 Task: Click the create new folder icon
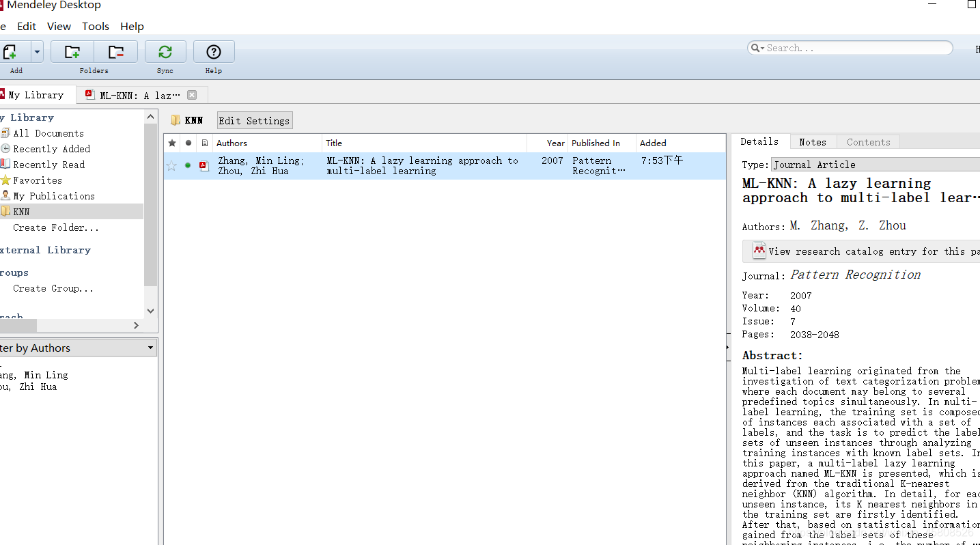point(72,52)
